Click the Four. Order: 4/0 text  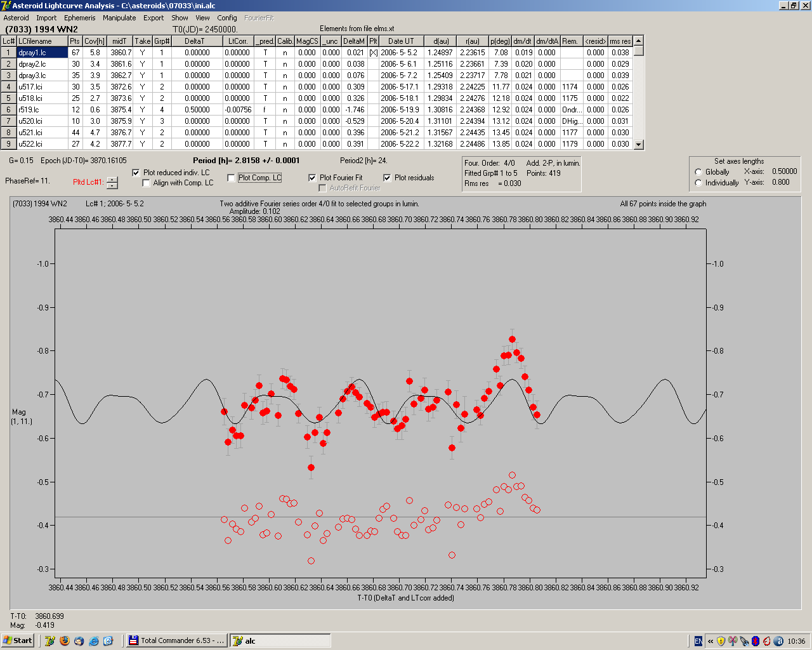[489, 163]
